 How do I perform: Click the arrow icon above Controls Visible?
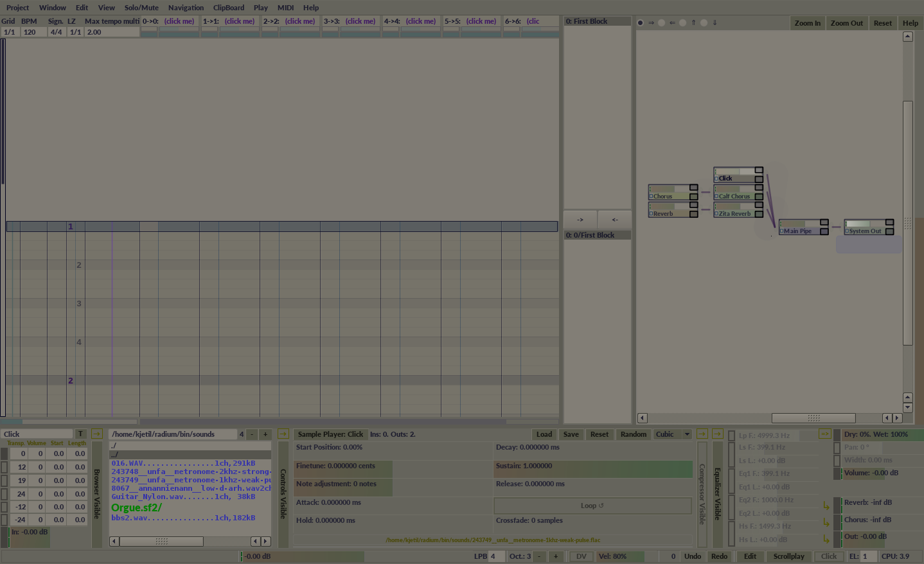click(x=283, y=434)
